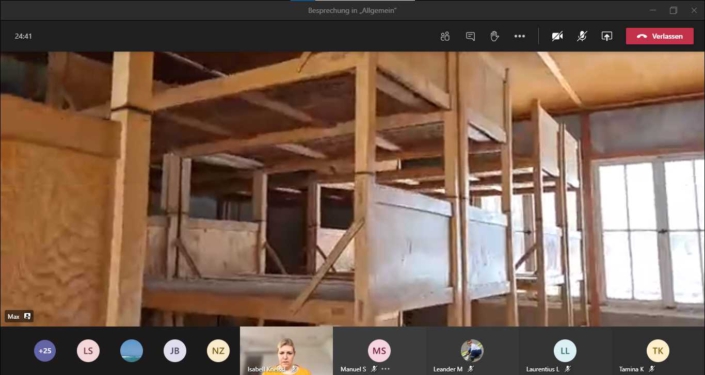This screenshot has width=705, height=375.
Task: Expand the +25 additional participants bubble
Action: 45,351
